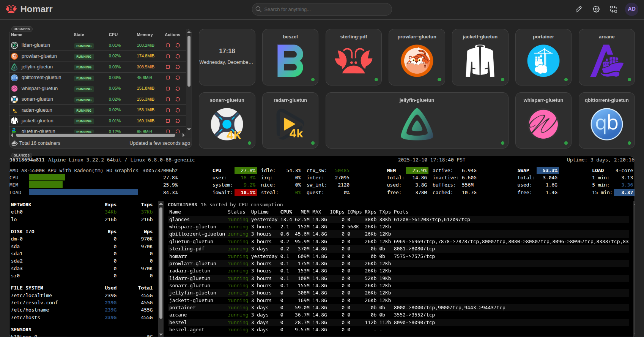Sort dockers table by CPU header
The height and width of the screenshot is (337, 644).
(x=113, y=35)
